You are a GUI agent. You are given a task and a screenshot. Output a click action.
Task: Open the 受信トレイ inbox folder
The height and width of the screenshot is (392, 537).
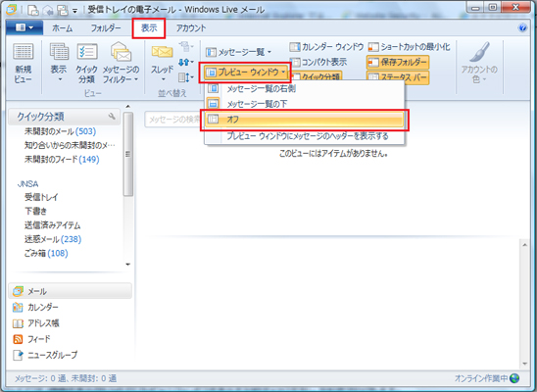[41, 197]
